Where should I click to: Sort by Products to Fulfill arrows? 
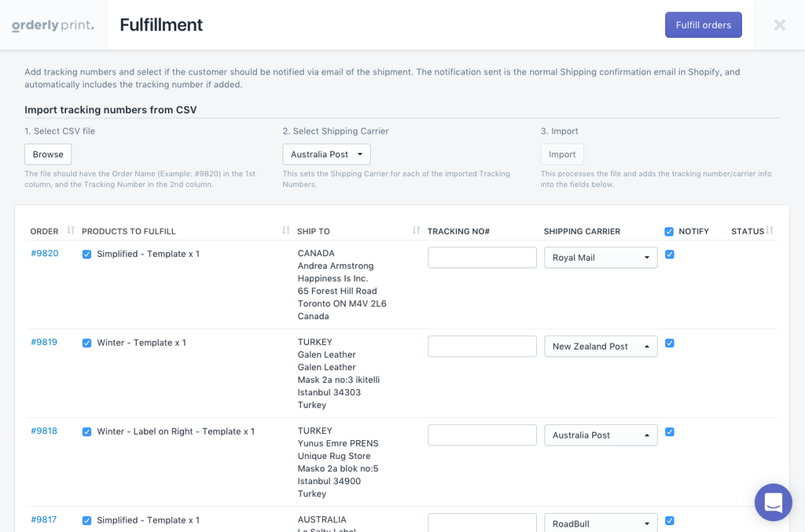[x=286, y=230]
